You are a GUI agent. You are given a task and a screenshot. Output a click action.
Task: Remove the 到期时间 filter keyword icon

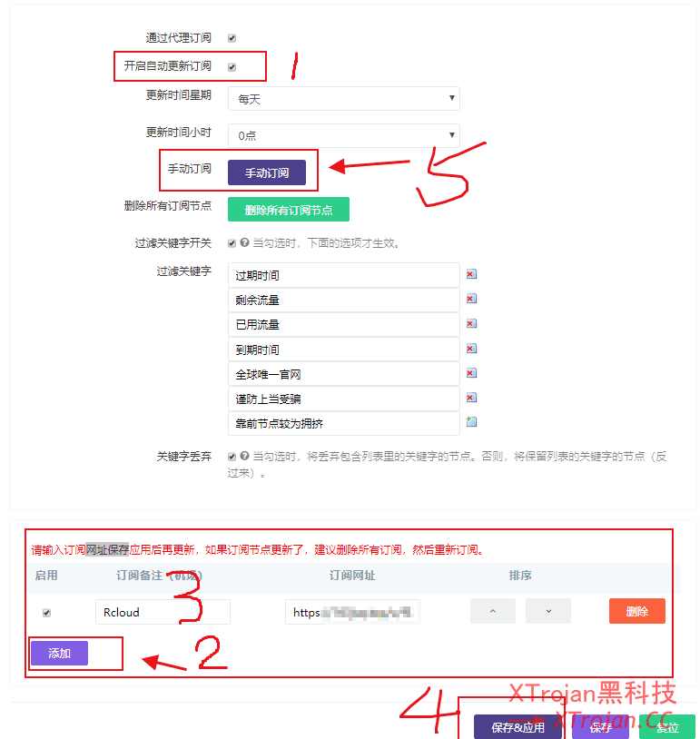[x=471, y=348]
